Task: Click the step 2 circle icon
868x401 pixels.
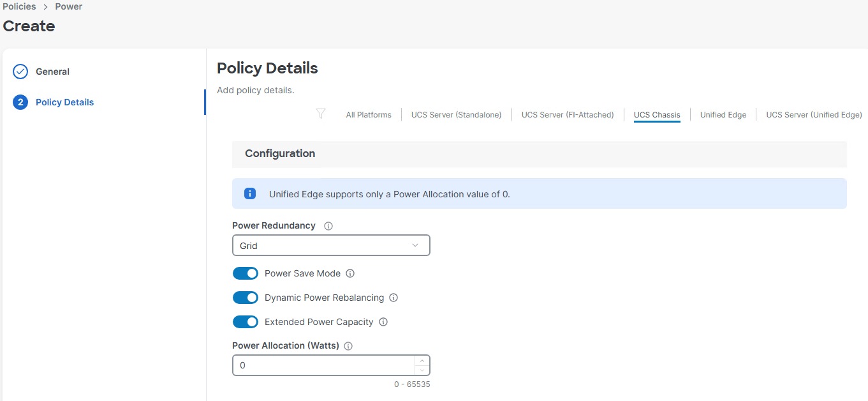Action: [x=20, y=102]
